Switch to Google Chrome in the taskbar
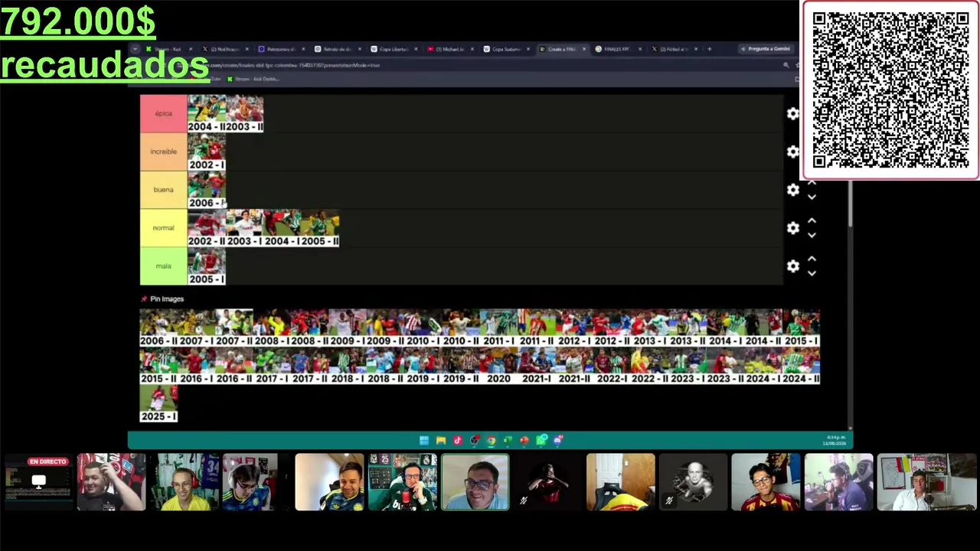The width and height of the screenshot is (980, 551). pos(491,440)
